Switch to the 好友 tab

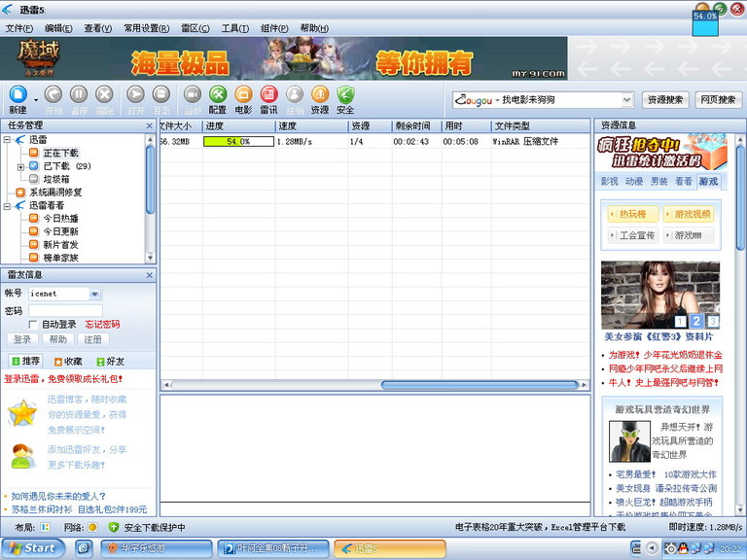[110, 362]
